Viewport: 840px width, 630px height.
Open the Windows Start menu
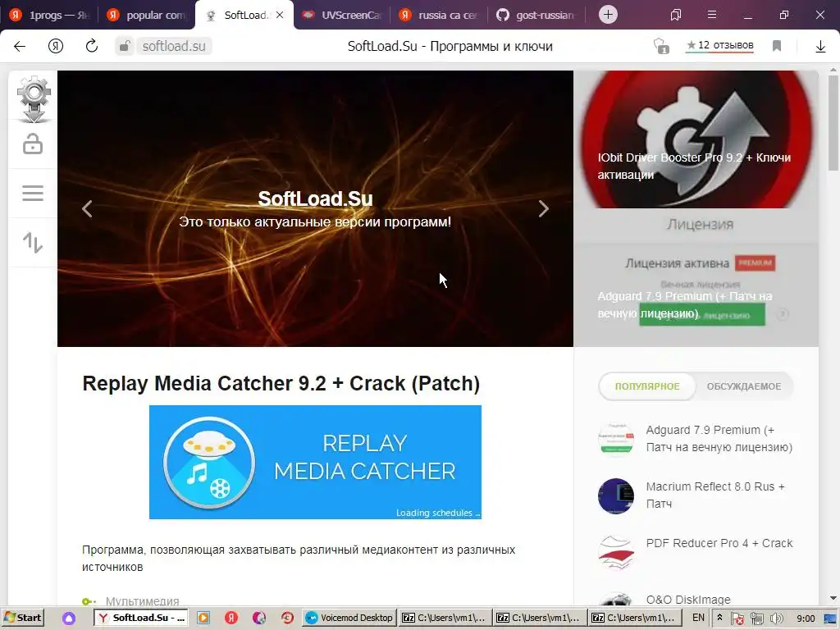tap(23, 618)
